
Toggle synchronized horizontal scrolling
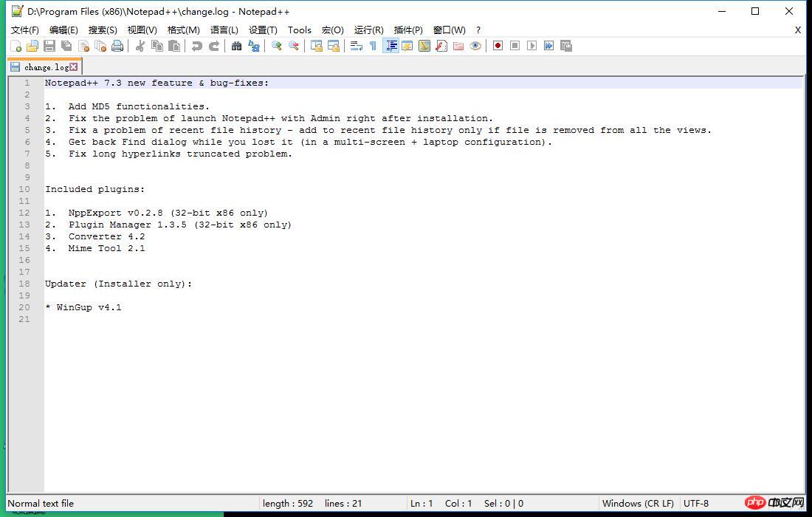pyautogui.click(x=334, y=46)
